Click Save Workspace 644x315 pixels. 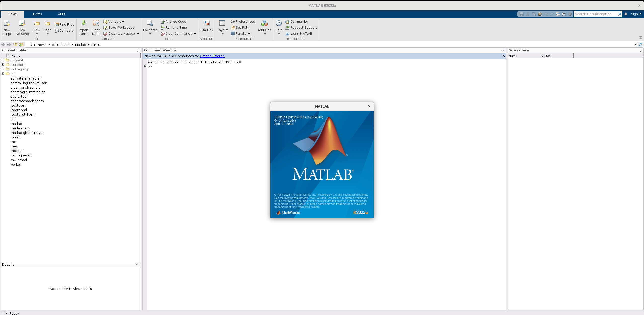click(119, 27)
